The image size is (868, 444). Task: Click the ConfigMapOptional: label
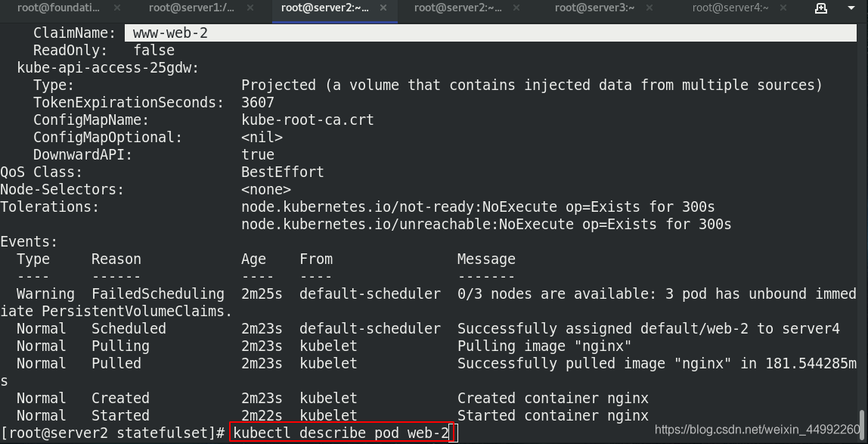(x=108, y=138)
